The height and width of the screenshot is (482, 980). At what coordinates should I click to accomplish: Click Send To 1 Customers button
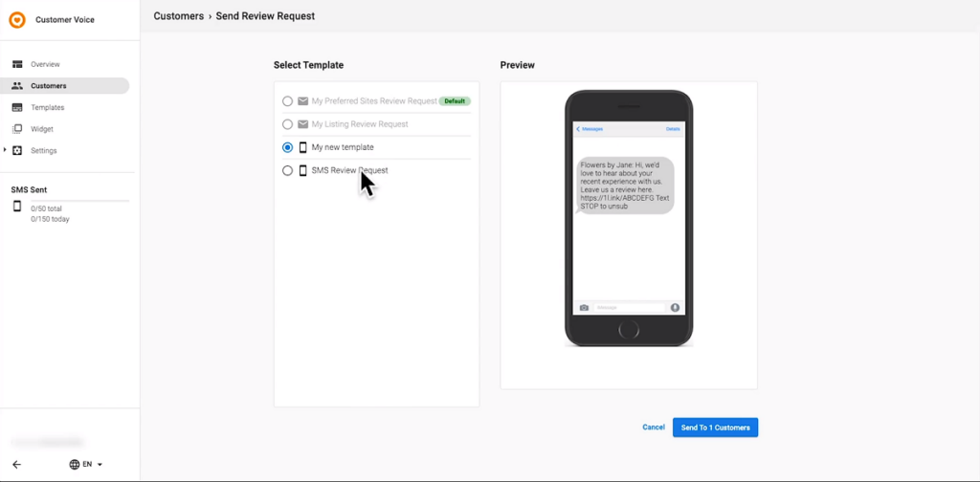[x=715, y=427]
